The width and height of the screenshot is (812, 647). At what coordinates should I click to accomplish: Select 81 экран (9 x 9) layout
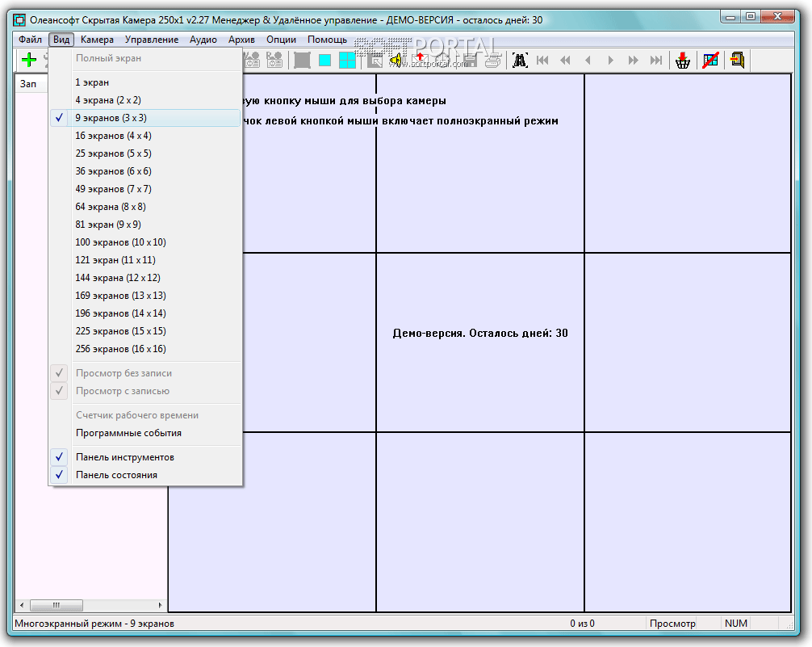point(145,225)
